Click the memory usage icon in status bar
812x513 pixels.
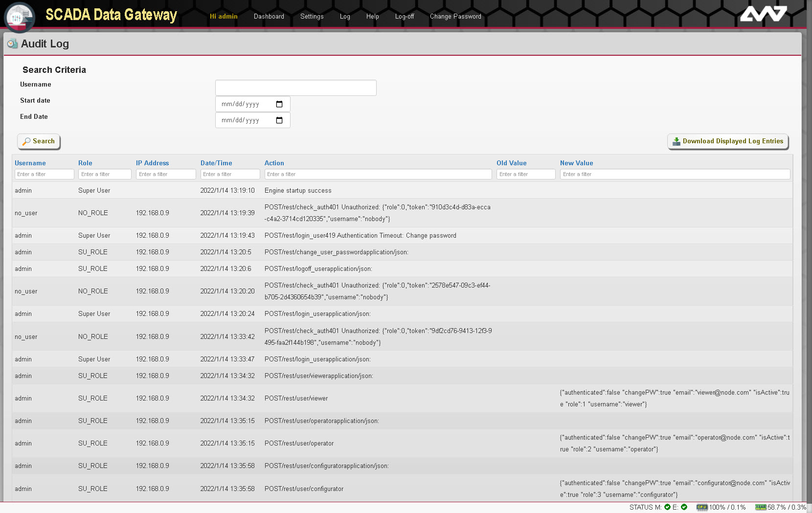coord(760,507)
